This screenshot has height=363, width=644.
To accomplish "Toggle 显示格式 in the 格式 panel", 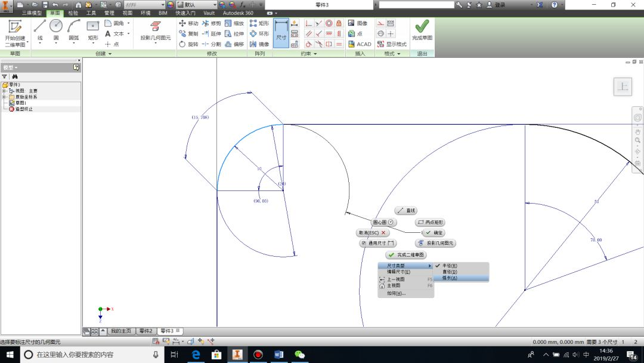I will point(392,44).
